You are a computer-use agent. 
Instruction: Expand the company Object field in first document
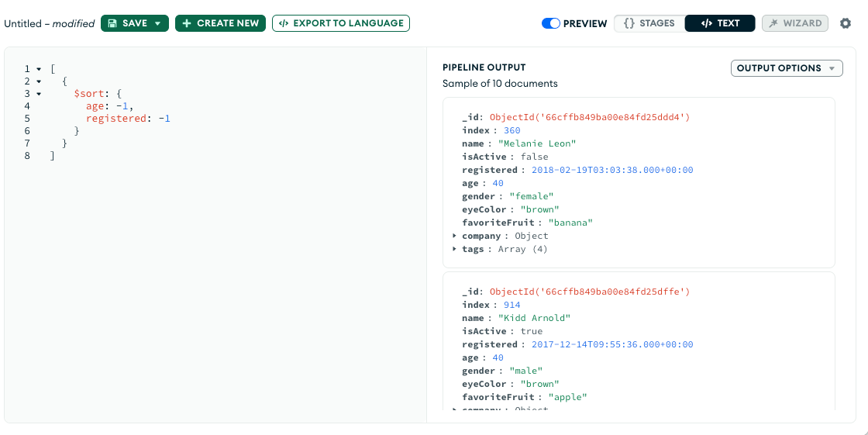coord(455,236)
